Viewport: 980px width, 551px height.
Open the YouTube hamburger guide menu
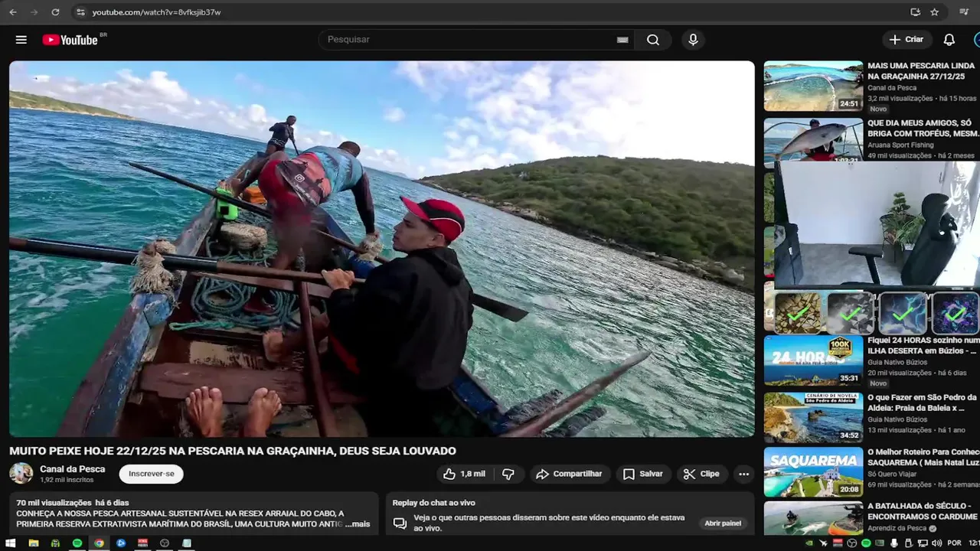[21, 40]
